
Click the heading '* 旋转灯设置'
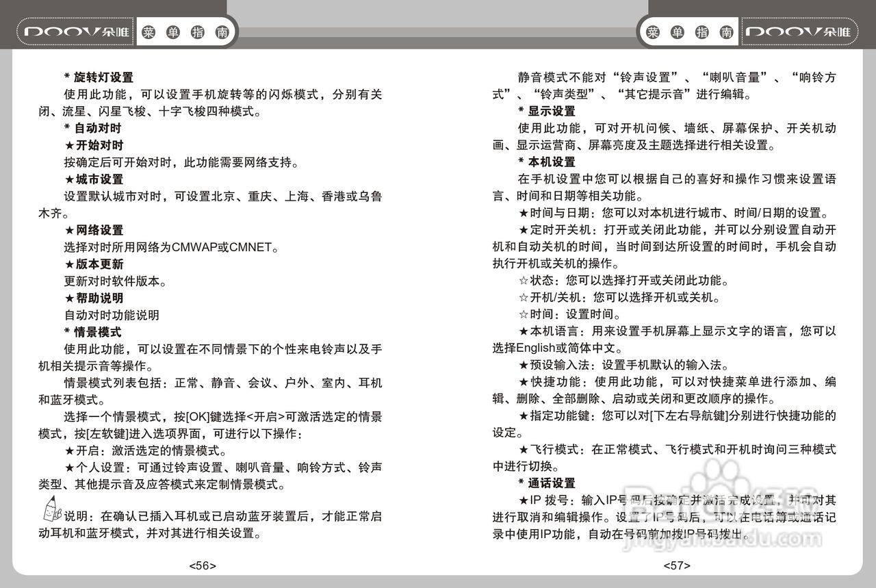(x=99, y=77)
